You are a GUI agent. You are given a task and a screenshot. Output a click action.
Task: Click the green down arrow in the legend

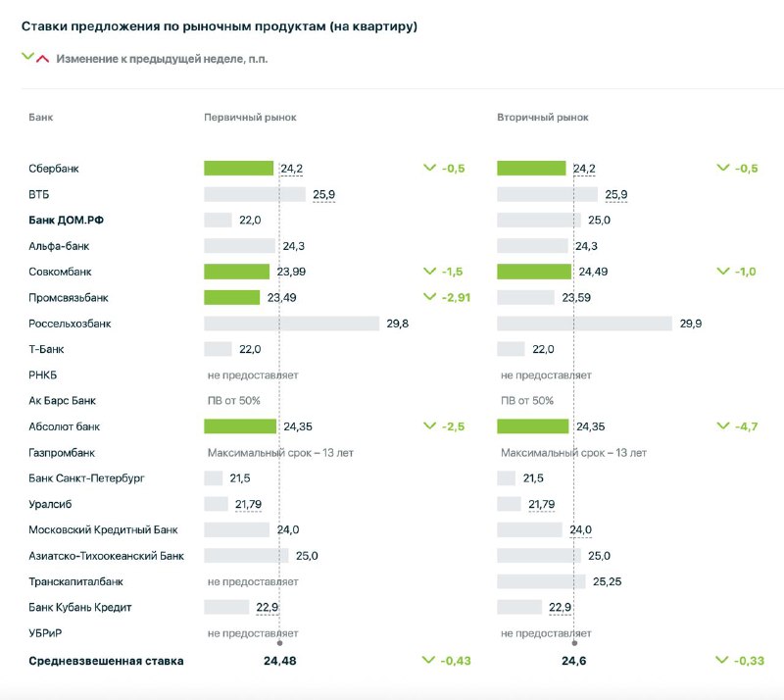pos(28,56)
